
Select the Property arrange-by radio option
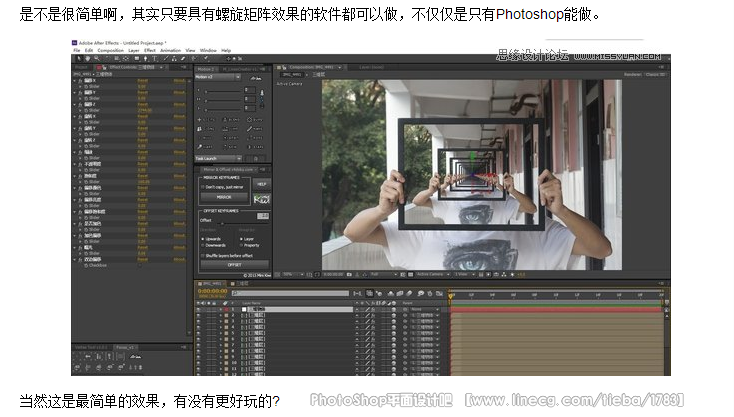241,245
